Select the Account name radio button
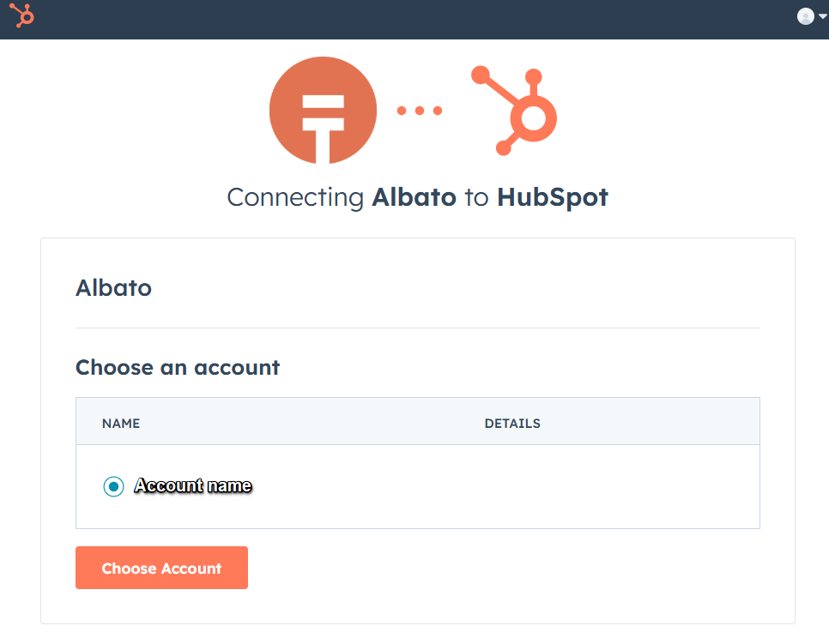 pyautogui.click(x=113, y=486)
